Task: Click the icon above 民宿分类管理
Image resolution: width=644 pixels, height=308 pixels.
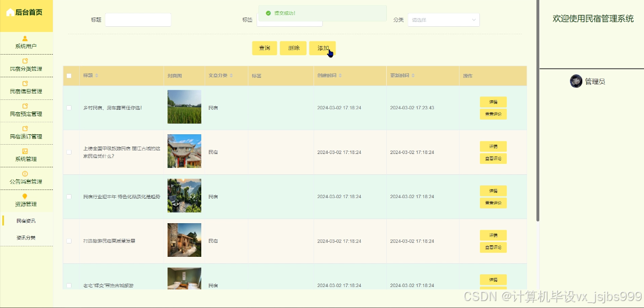Action: 25,61
